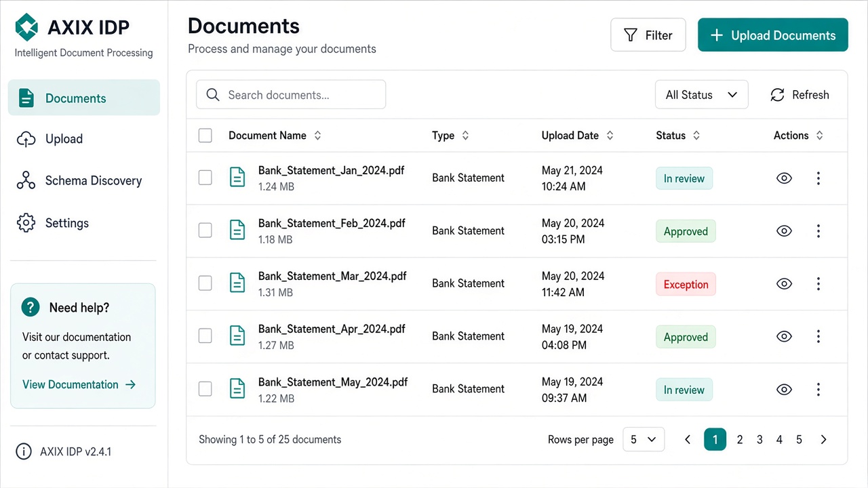Image resolution: width=868 pixels, height=488 pixels.
Task: Go to page 5 in the pagination
Action: (x=799, y=440)
